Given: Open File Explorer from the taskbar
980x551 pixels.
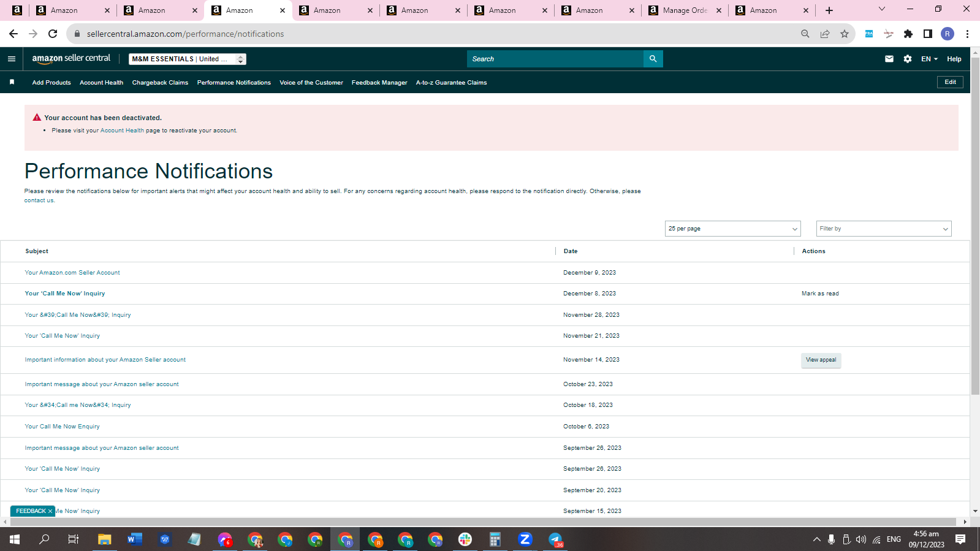Looking at the screenshot, I should coord(105,539).
